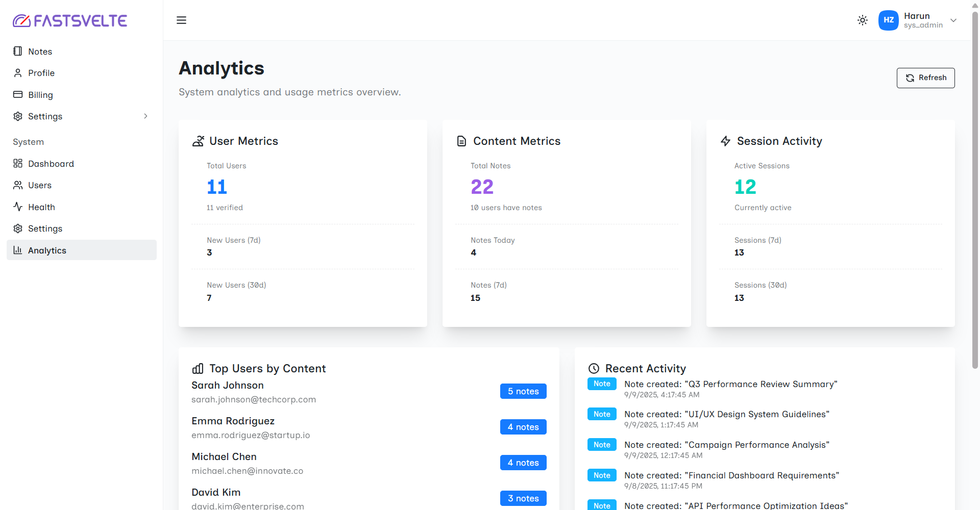Image resolution: width=980 pixels, height=510 pixels.
Task: Click Sarah Johnson's 5 notes badge
Action: pyautogui.click(x=523, y=391)
